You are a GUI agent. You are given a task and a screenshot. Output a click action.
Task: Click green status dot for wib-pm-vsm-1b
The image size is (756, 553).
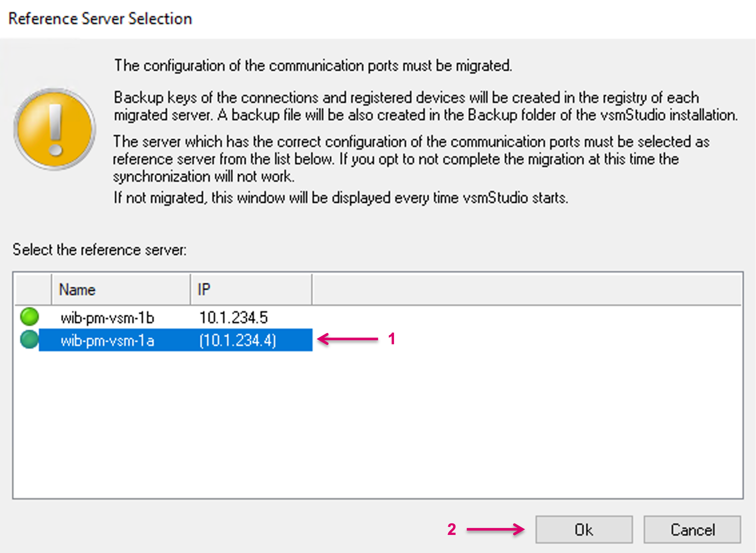click(x=29, y=317)
